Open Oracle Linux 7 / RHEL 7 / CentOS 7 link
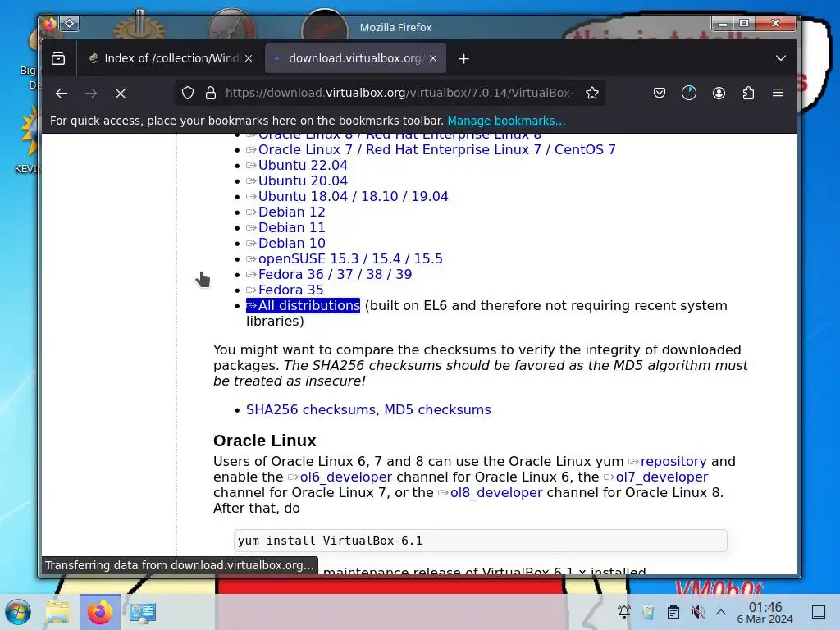The width and height of the screenshot is (840, 630). click(x=436, y=149)
